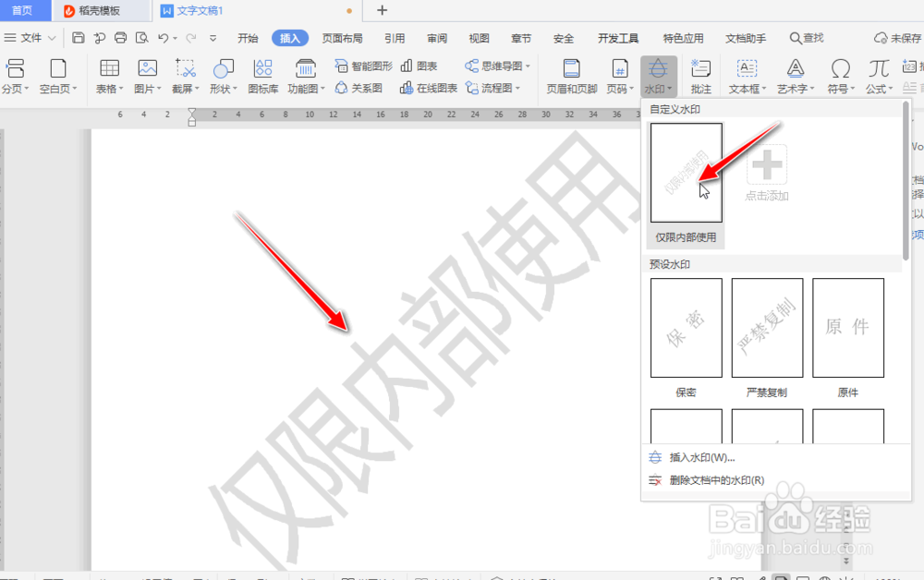This screenshot has height=580, width=924.
Task: Open the 引用 ribbon tab
Action: point(395,38)
